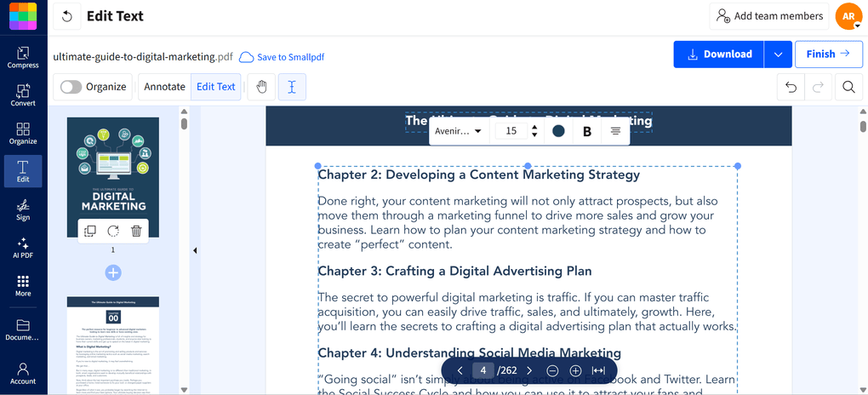Select the hand pan tool
868x395 pixels.
(x=262, y=87)
